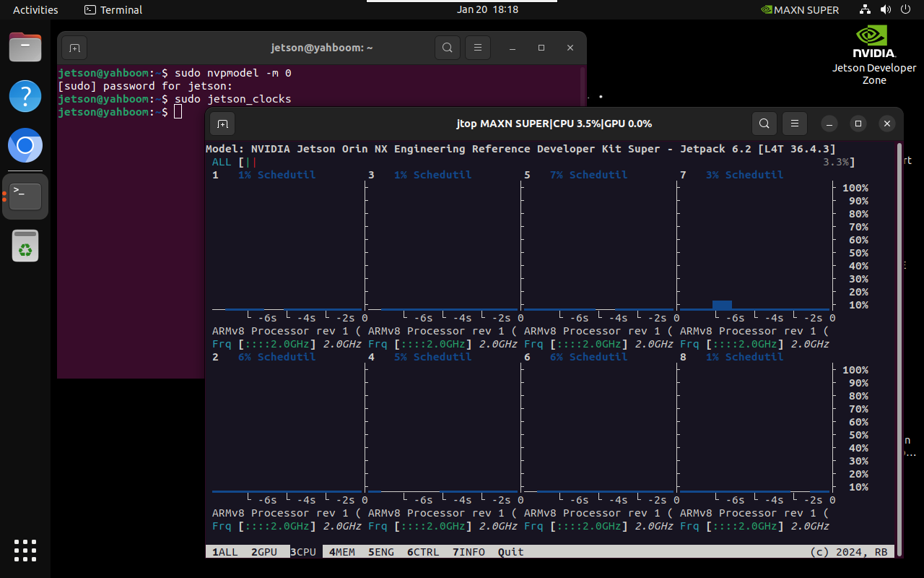Click the MAXN SUPER power mode indicator
The height and width of the screenshot is (578, 924).
[800, 9]
